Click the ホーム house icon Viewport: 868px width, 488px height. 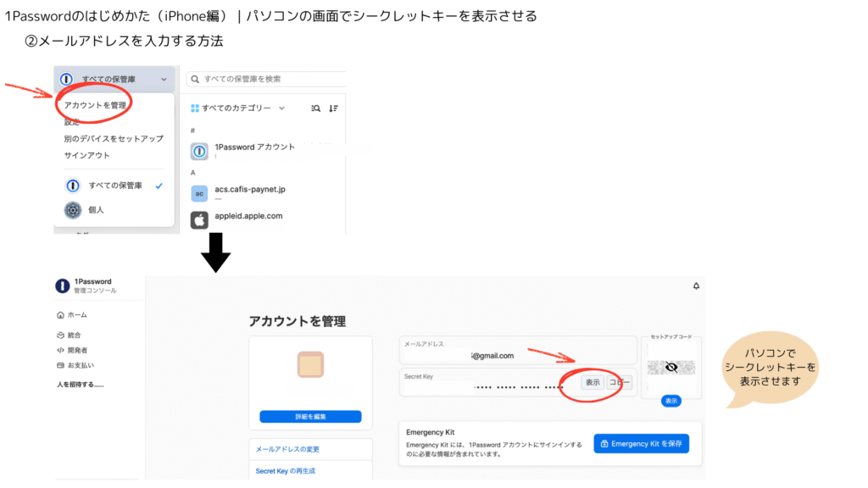tap(60, 315)
